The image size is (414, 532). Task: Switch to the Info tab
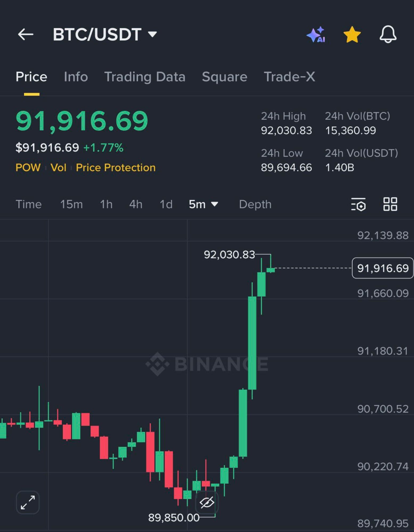click(76, 77)
